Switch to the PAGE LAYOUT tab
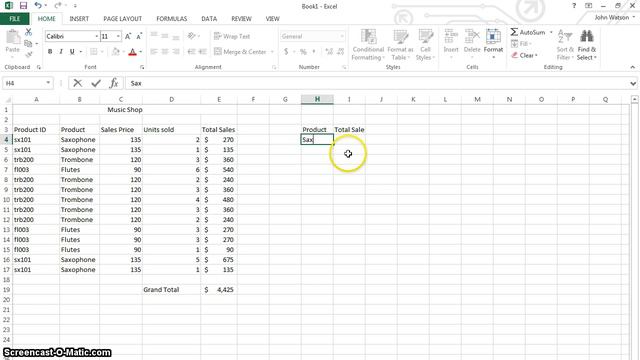This screenshot has height=360, width=640. coord(122,19)
